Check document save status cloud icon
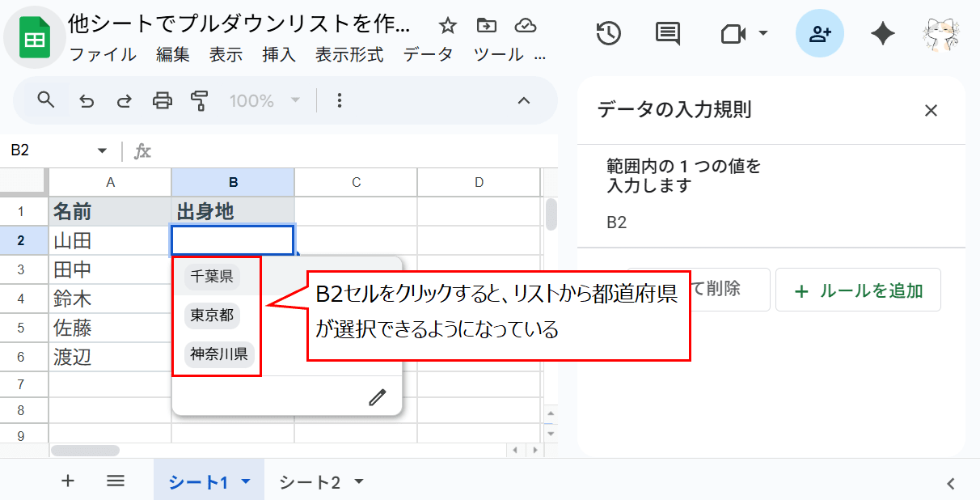Viewport: 980px width, 500px height. point(526,26)
